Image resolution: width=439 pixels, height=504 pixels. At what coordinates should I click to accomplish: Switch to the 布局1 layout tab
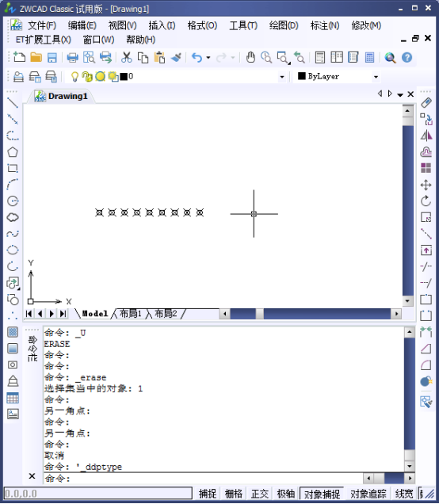coord(131,313)
